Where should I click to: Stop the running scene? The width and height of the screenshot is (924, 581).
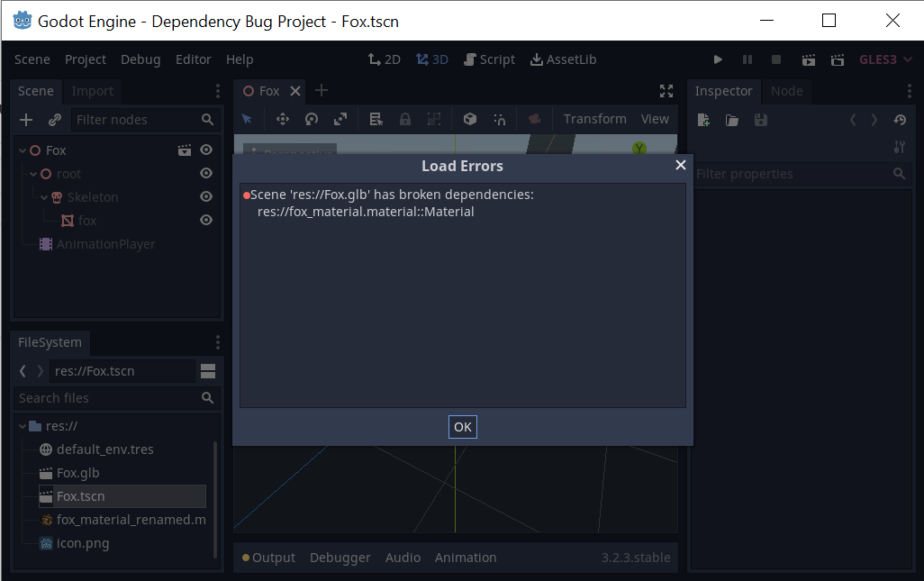776,59
